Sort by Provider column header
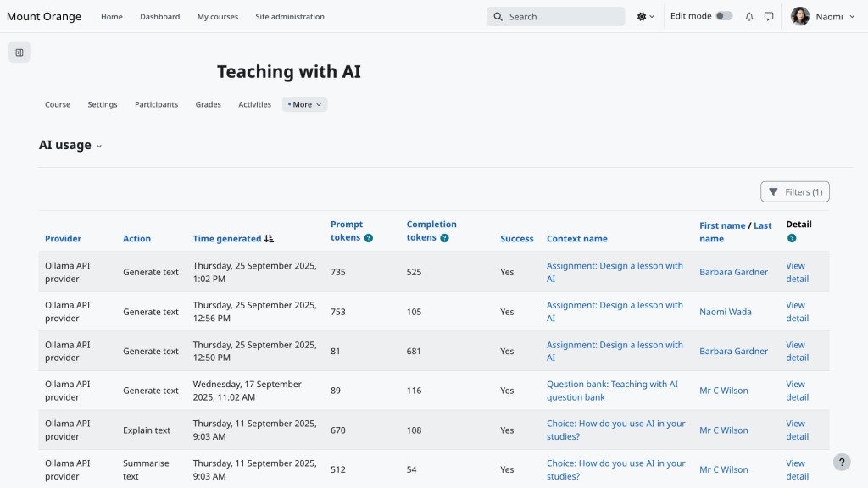 pyautogui.click(x=63, y=238)
